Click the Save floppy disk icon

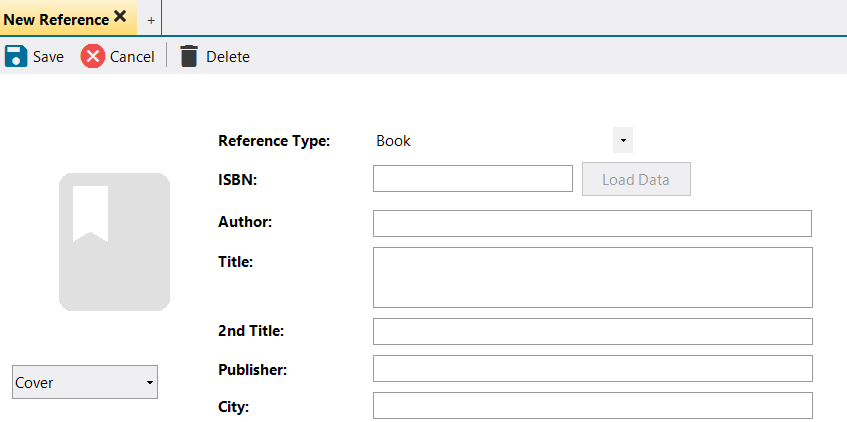(x=16, y=56)
